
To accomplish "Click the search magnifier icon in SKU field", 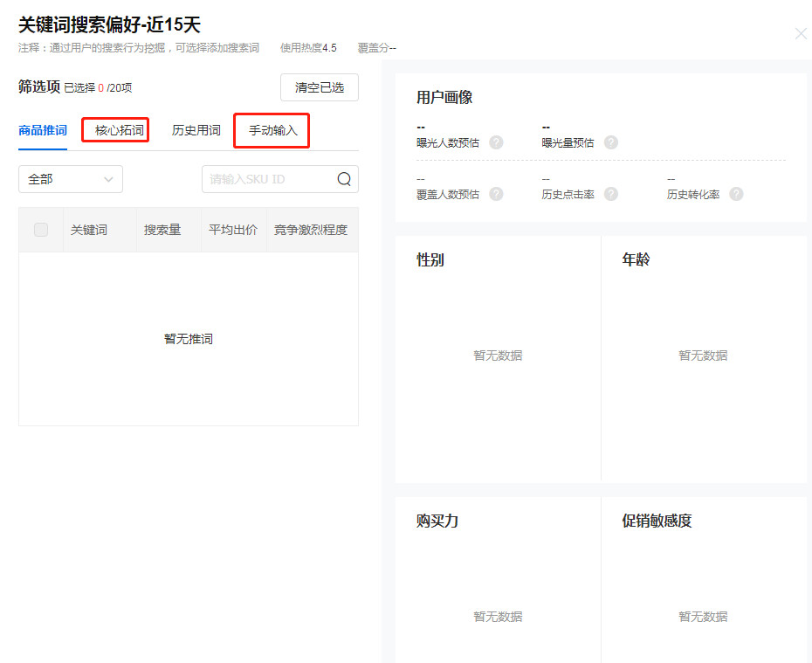I will tap(344, 179).
